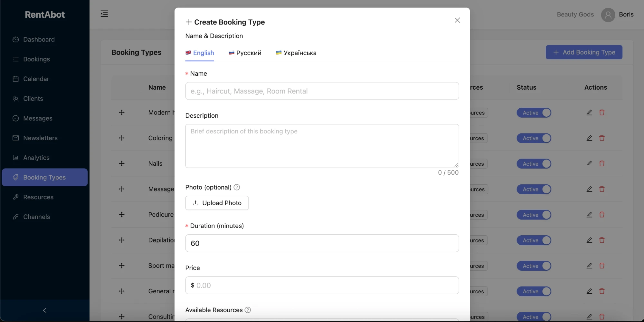Delete the Message booking type
Image resolution: width=644 pixels, height=322 pixels.
602,189
